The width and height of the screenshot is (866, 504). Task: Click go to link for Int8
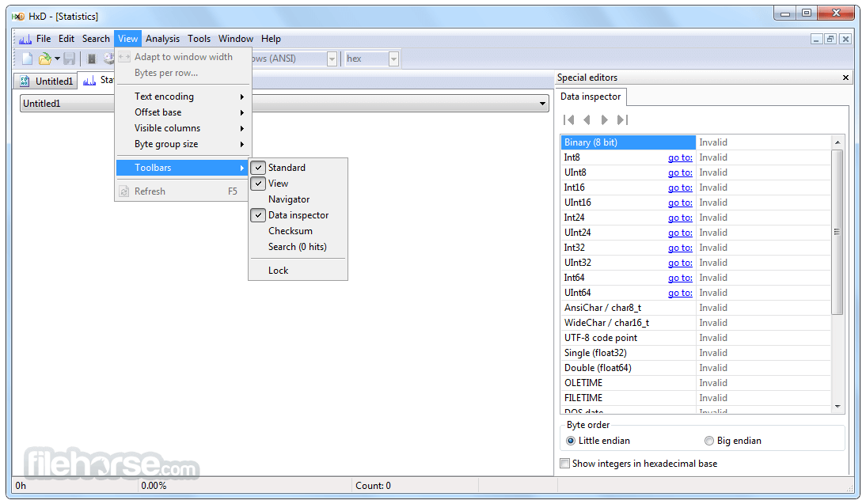(x=680, y=158)
